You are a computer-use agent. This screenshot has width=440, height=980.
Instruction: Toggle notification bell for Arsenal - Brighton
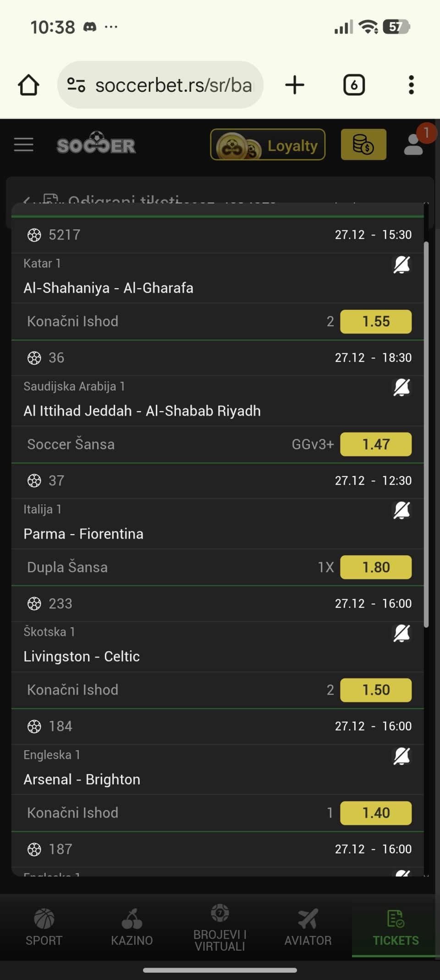click(401, 756)
